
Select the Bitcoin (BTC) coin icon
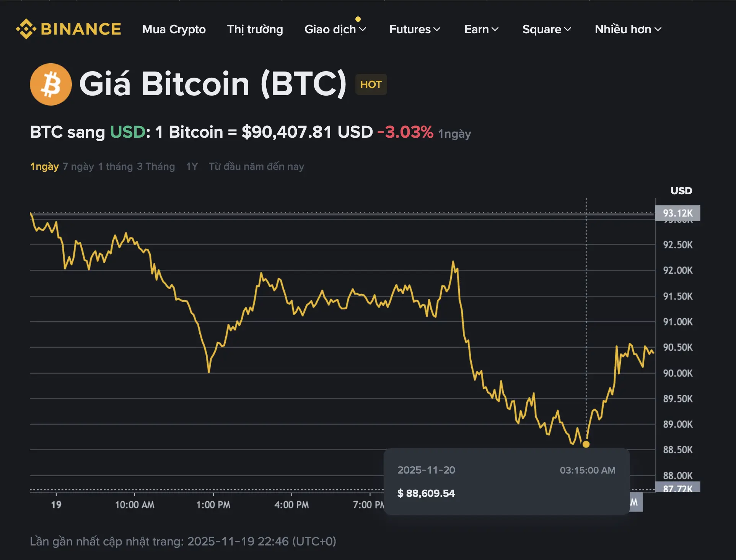click(x=50, y=84)
